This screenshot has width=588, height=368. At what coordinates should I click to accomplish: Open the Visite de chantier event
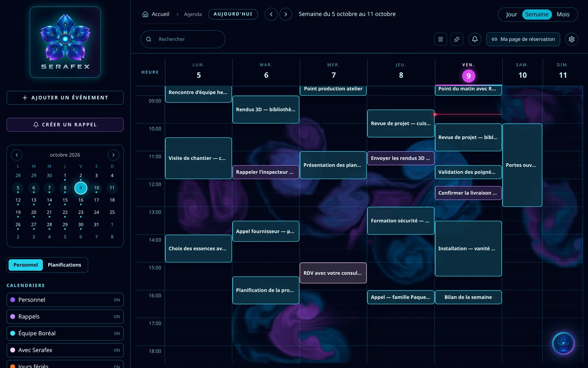(x=198, y=158)
